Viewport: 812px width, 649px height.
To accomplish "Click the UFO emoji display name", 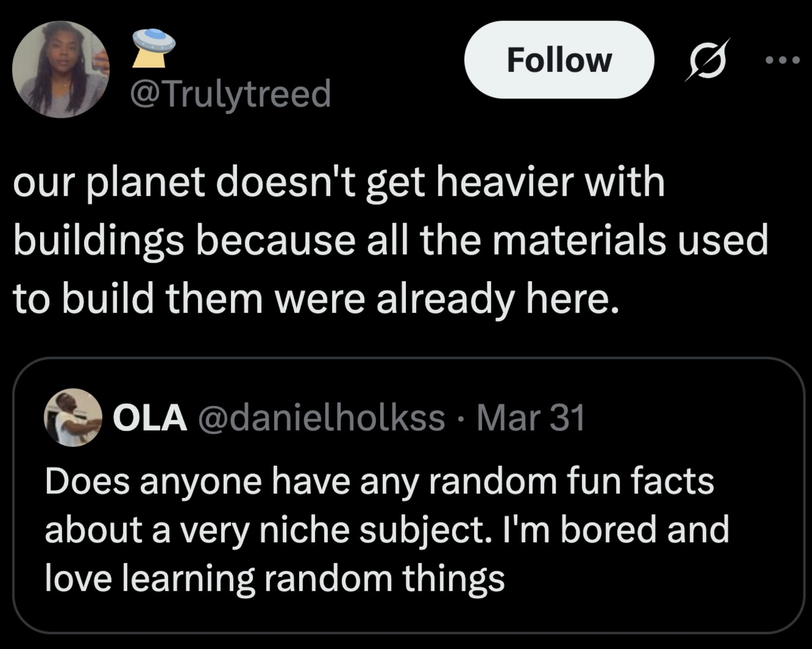I will click(153, 47).
